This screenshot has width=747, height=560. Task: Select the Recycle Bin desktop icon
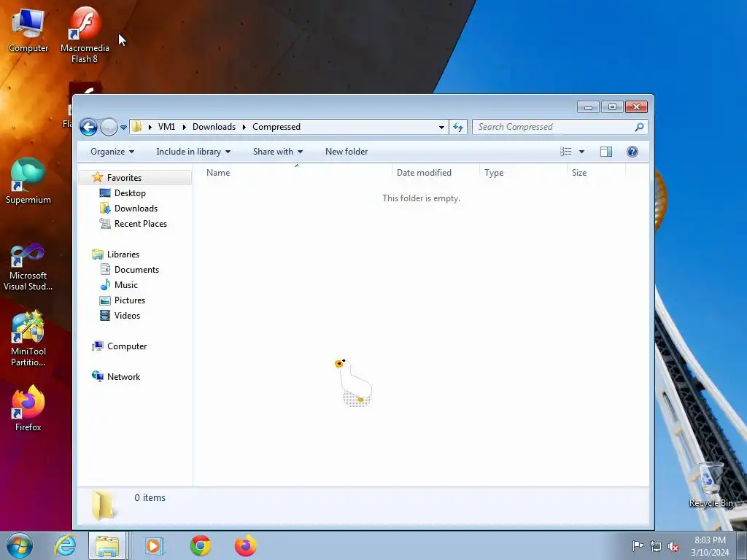tap(711, 484)
